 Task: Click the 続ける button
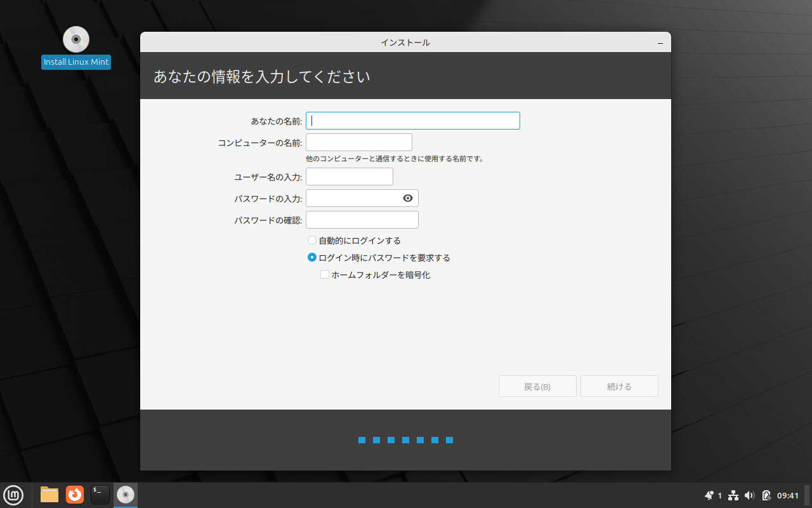[x=619, y=386]
